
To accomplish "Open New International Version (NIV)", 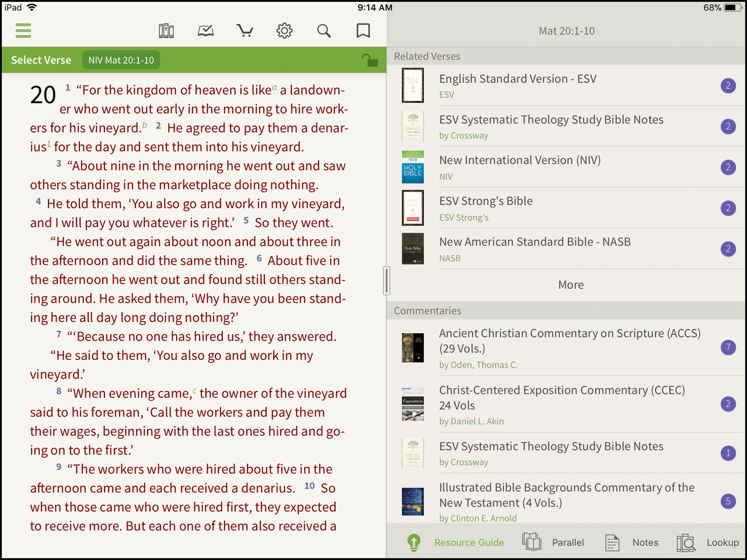I will click(566, 167).
